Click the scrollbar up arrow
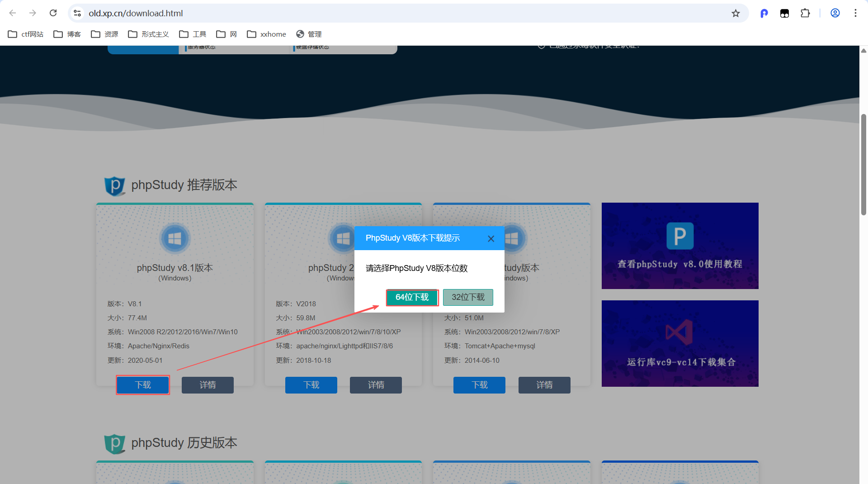The image size is (868, 484). (x=863, y=50)
